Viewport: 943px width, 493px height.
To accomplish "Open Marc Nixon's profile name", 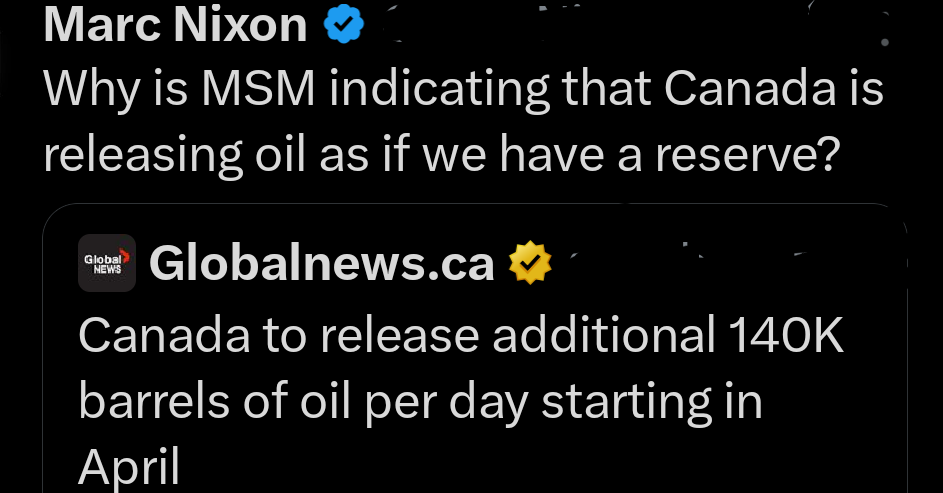I will click(175, 26).
